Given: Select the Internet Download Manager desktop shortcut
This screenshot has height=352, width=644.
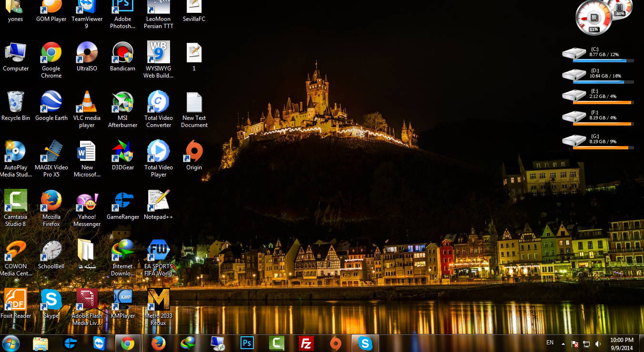Looking at the screenshot, I should [x=122, y=258].
